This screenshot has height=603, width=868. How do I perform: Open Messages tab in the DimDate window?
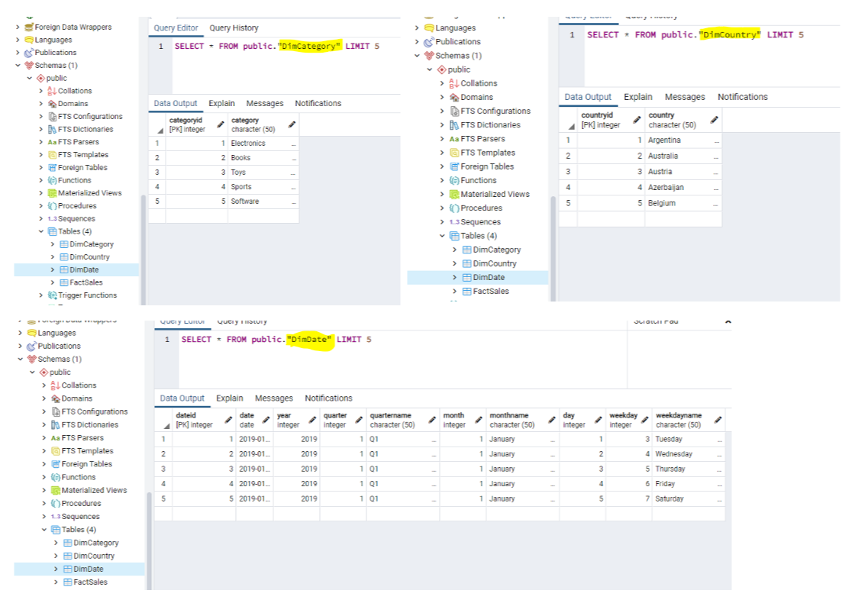273,398
